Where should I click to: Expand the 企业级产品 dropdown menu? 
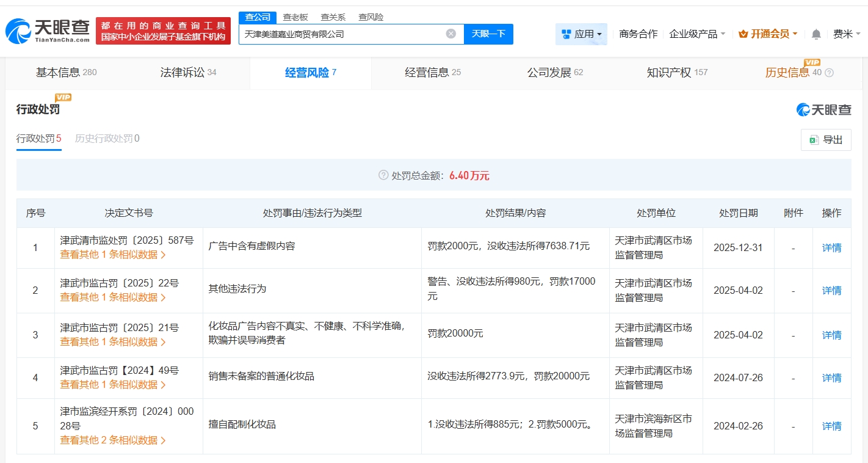(x=697, y=34)
